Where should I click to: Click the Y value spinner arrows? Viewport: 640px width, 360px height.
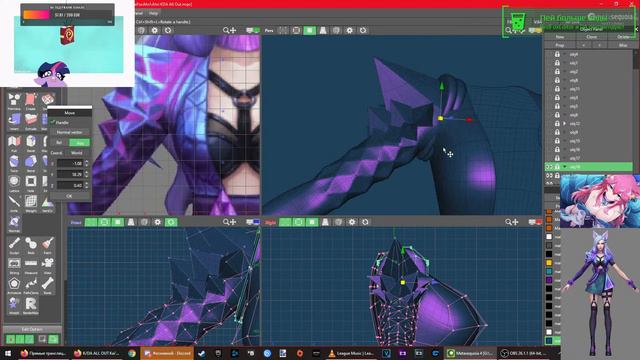point(86,174)
